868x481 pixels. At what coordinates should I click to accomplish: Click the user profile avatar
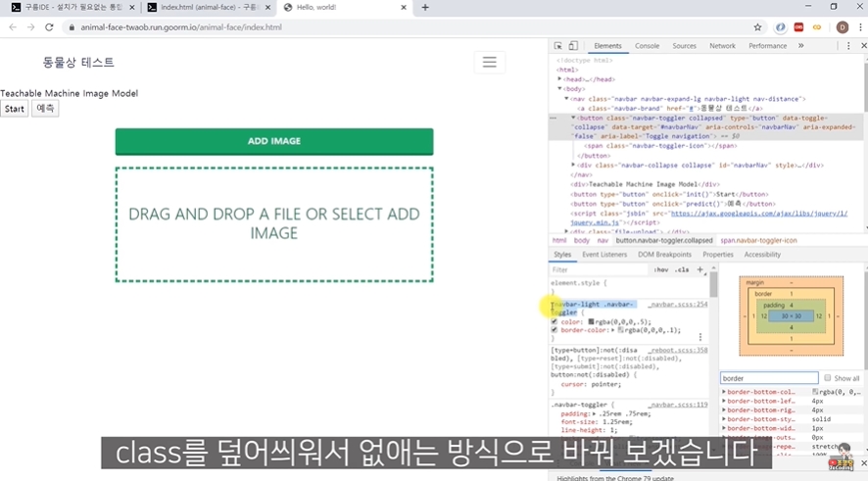pos(842,27)
